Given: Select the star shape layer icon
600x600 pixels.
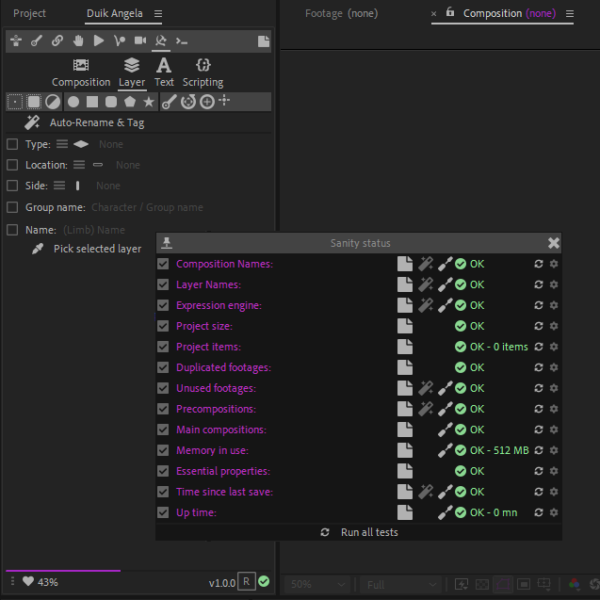Looking at the screenshot, I should [149, 102].
